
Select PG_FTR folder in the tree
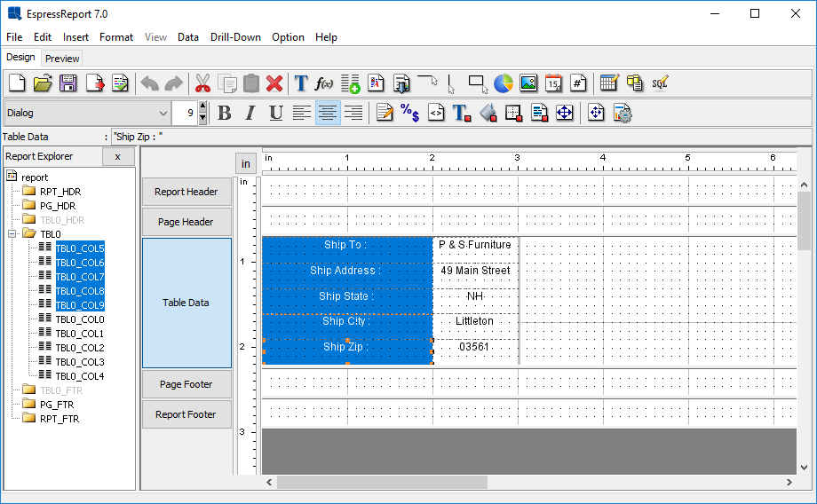coord(57,405)
